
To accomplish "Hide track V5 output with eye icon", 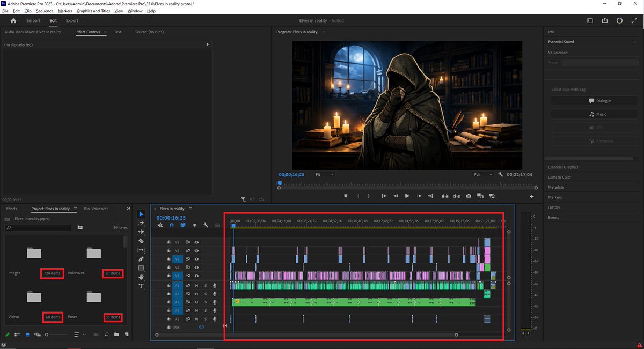I will (196, 242).
